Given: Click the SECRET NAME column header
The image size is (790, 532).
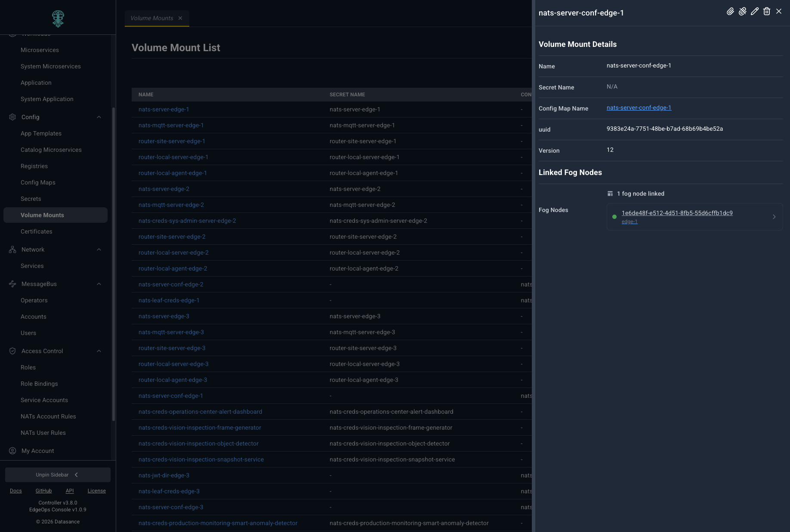Looking at the screenshot, I should pos(347,95).
